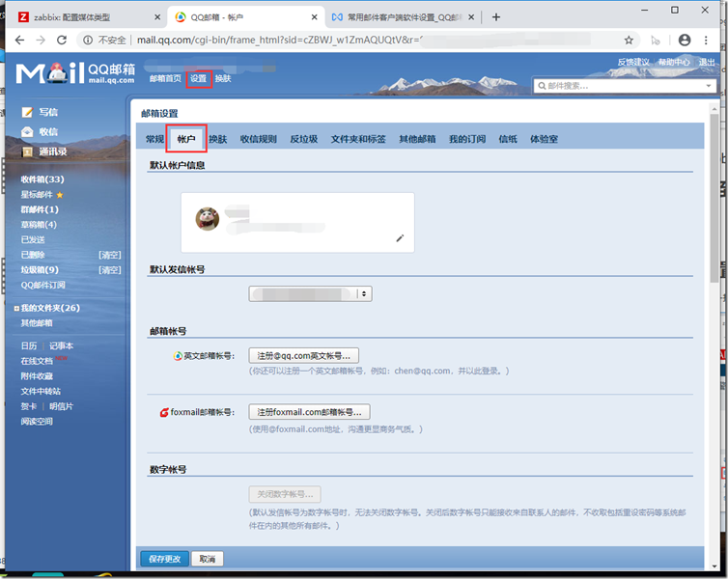Click the search magnifier icon
This screenshot has width=728, height=579.
click(x=542, y=86)
